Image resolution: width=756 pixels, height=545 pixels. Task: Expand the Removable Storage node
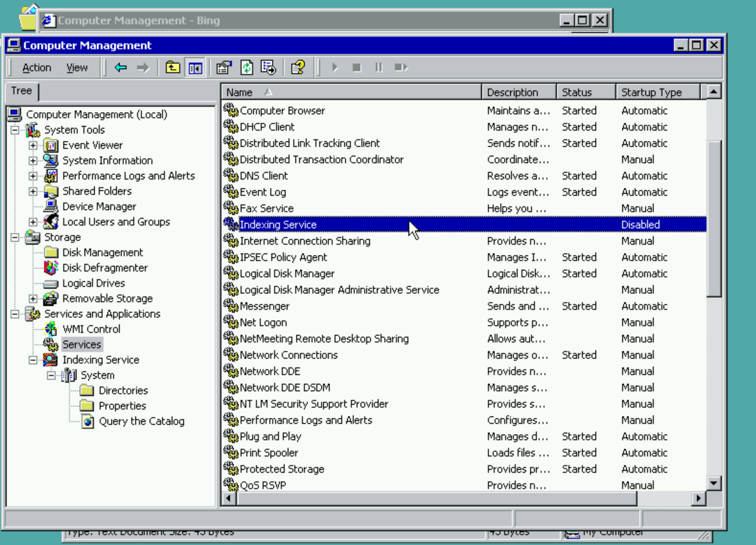coord(33,298)
